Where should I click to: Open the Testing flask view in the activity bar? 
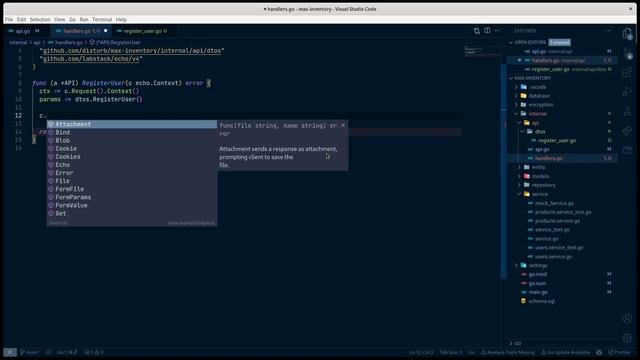point(627,111)
